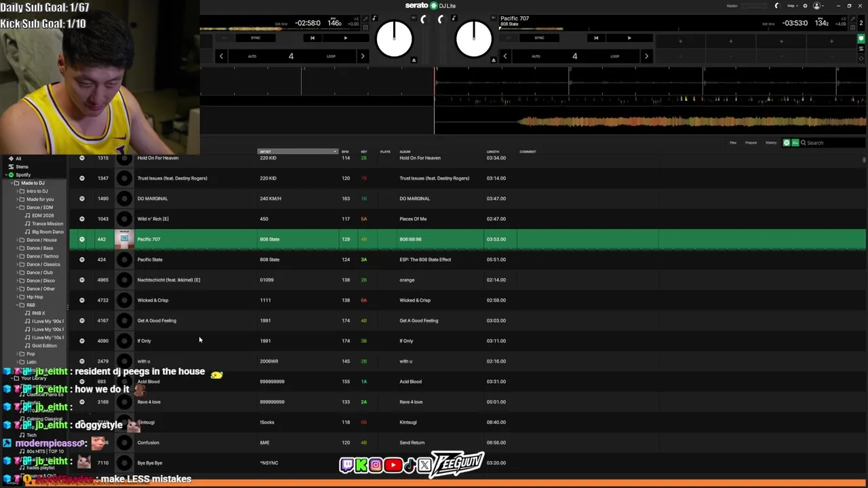Open the EDM 2026 playlist
The image size is (868, 488).
pyautogui.click(x=43, y=216)
